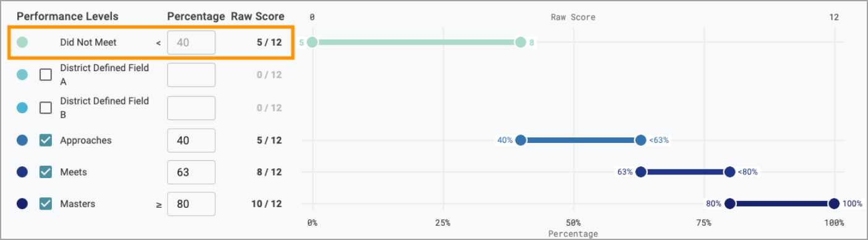Click the District Defined Field A percentage box
The width and height of the screenshot is (868, 240).
click(x=191, y=75)
